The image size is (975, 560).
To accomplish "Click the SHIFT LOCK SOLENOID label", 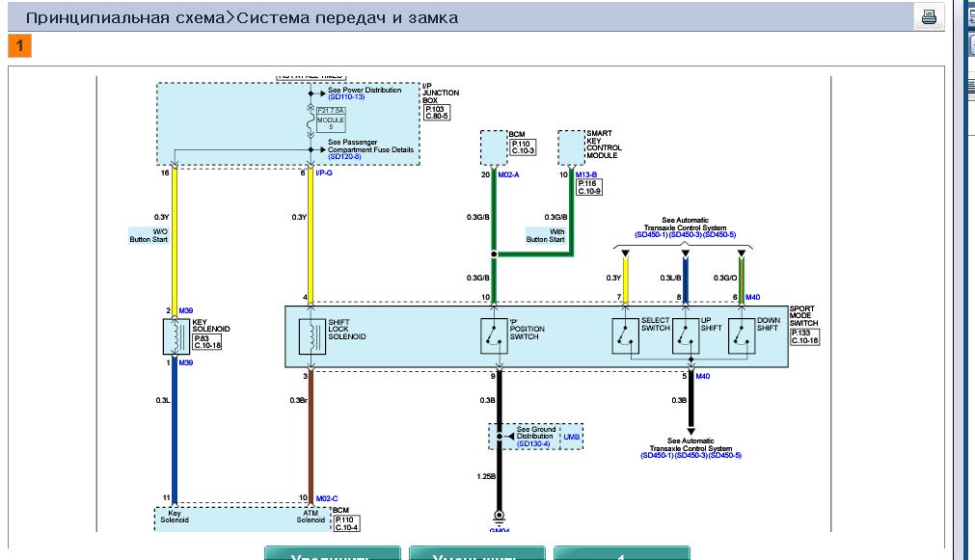I will tap(347, 330).
